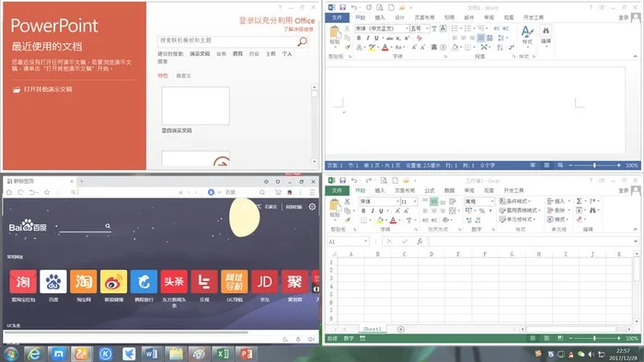Image resolution: width=644 pixels, height=362 pixels.
Task: Toggle strikethrough formatting in Word
Action: 389,38
